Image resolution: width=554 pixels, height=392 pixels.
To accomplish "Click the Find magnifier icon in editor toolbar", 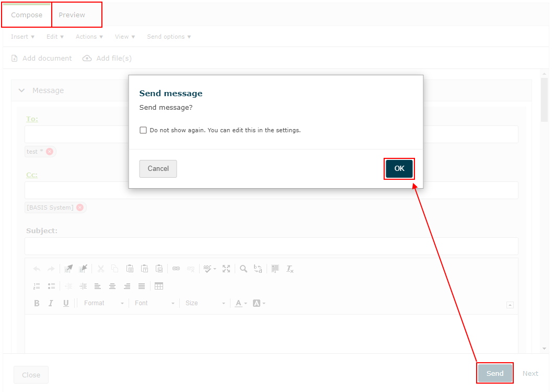I will click(244, 269).
